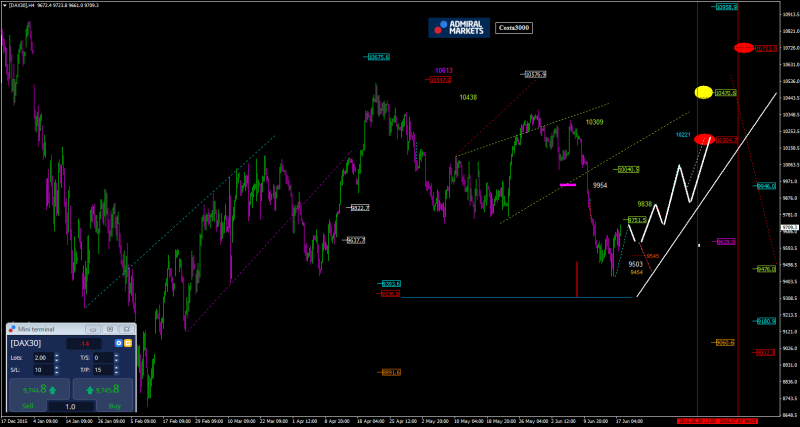The width and height of the screenshot is (800, 427).
Task: Decrease the S/L value with down arrow
Action: [x=57, y=372]
